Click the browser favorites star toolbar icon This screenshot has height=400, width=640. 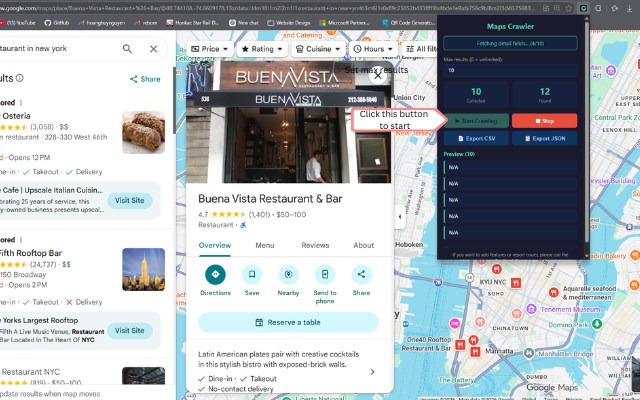coord(614,8)
